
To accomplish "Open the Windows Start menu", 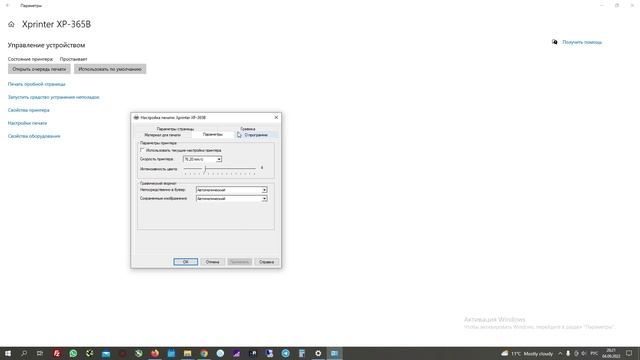I will coord(8,353).
